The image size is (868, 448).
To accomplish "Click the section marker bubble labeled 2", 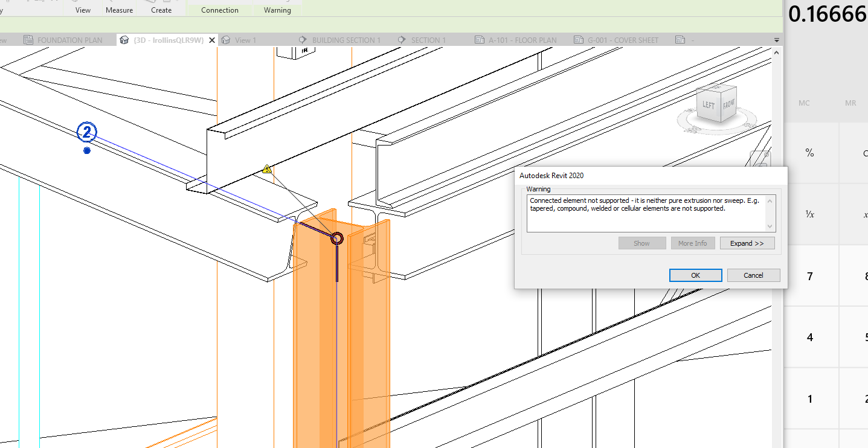I will (86, 132).
